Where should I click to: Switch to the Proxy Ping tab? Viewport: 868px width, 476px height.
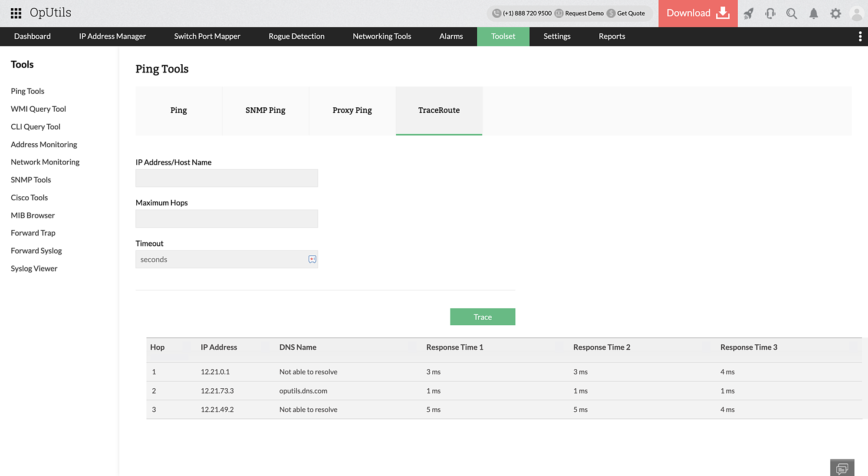pos(352,110)
